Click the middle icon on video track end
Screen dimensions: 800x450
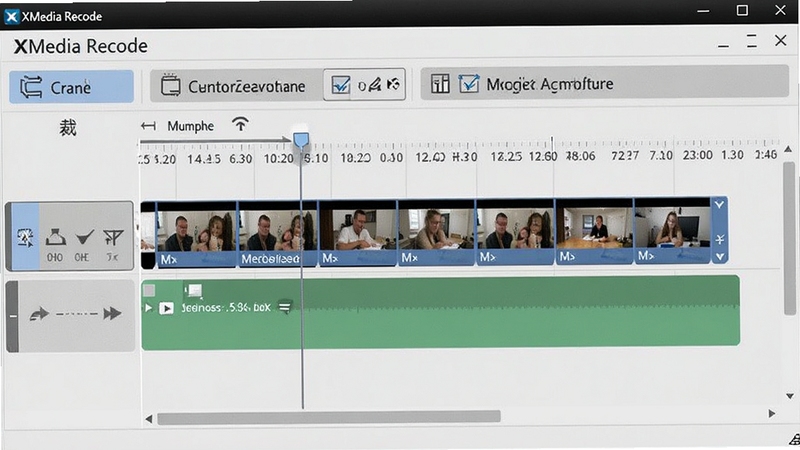coord(719,239)
